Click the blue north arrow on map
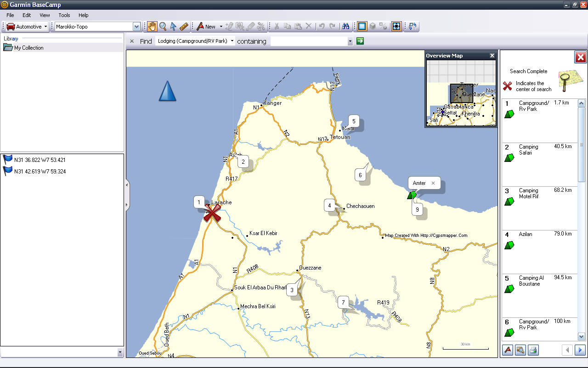Viewport: 588px width, 368px height. click(168, 91)
